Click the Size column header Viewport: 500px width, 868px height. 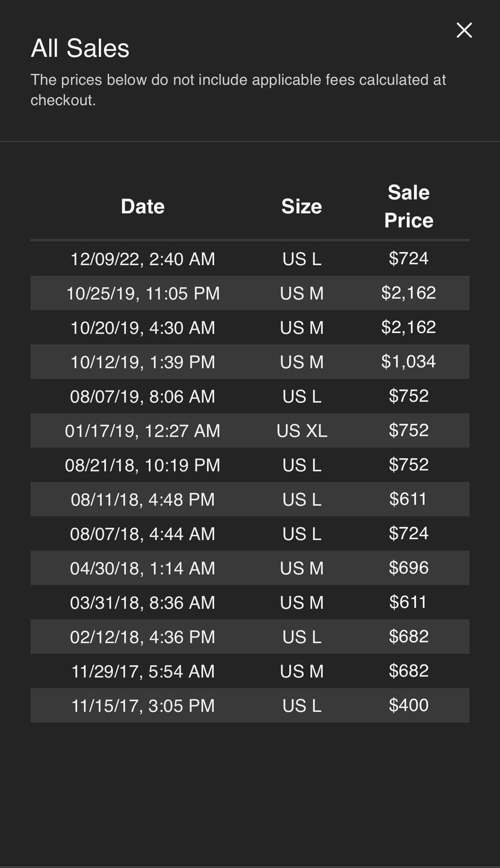[302, 207]
